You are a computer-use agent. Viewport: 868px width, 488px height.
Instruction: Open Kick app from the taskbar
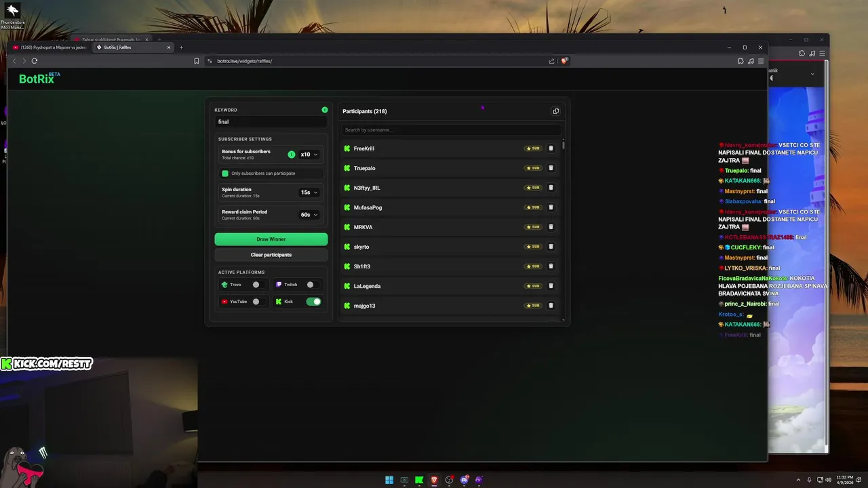(419, 480)
